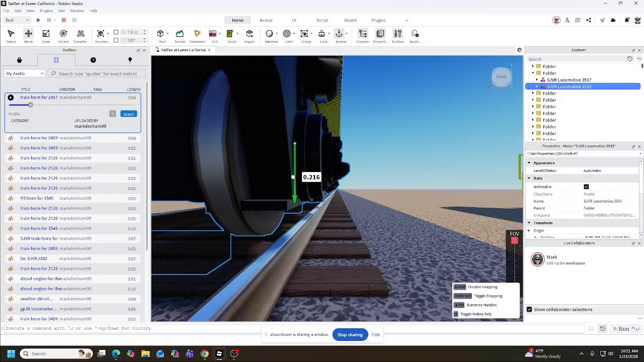
Task: Expand the SJVR Locomotive 3533 node
Action: pos(537,86)
